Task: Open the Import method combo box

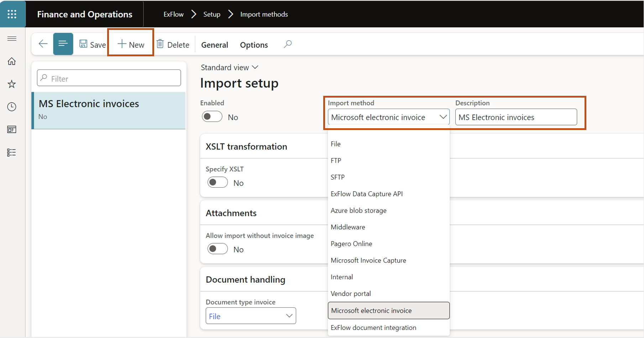Action: click(x=388, y=117)
